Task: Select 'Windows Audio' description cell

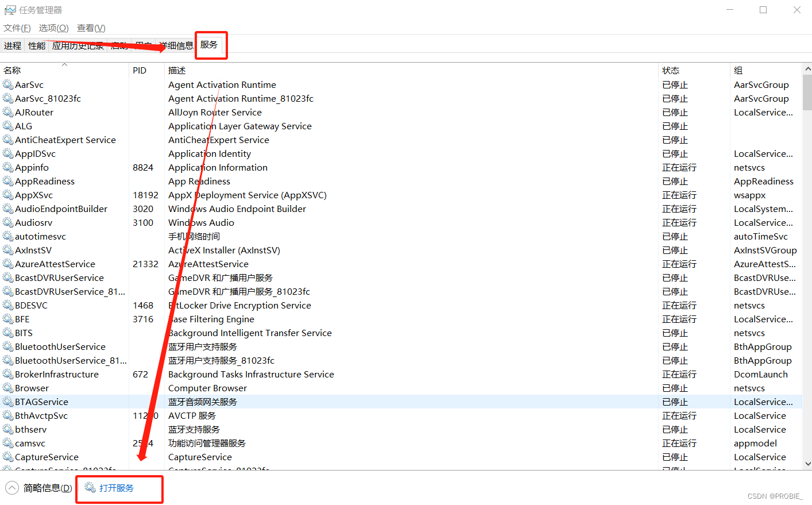Action: pyautogui.click(x=201, y=222)
